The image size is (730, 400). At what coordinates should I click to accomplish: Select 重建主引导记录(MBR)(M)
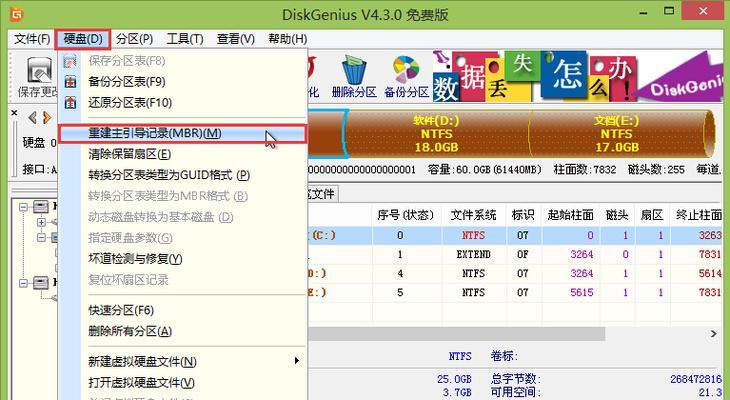[x=182, y=133]
